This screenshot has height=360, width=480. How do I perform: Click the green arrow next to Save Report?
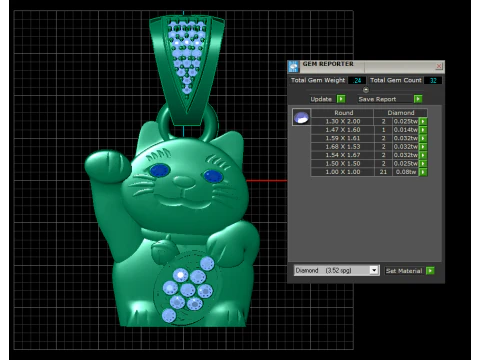418,99
